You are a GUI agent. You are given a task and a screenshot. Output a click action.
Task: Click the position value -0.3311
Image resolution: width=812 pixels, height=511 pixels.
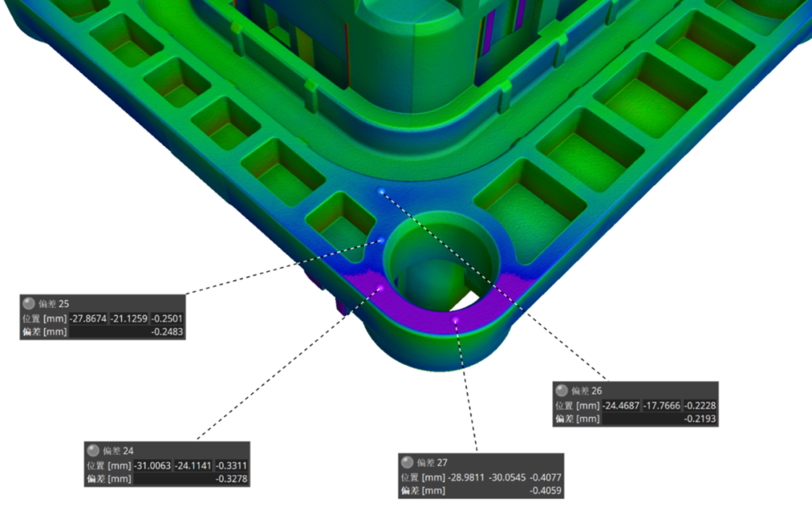coord(231,465)
